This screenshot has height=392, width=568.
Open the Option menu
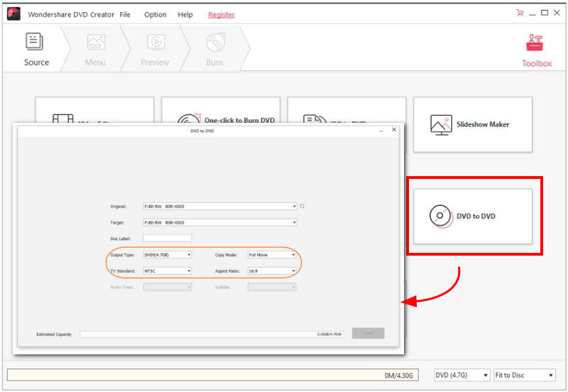(x=155, y=14)
